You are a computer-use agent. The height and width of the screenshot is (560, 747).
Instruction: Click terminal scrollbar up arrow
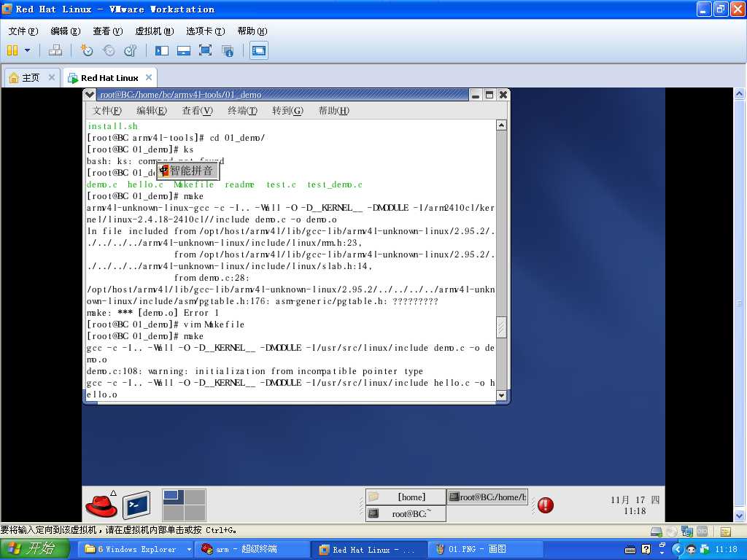pos(501,125)
